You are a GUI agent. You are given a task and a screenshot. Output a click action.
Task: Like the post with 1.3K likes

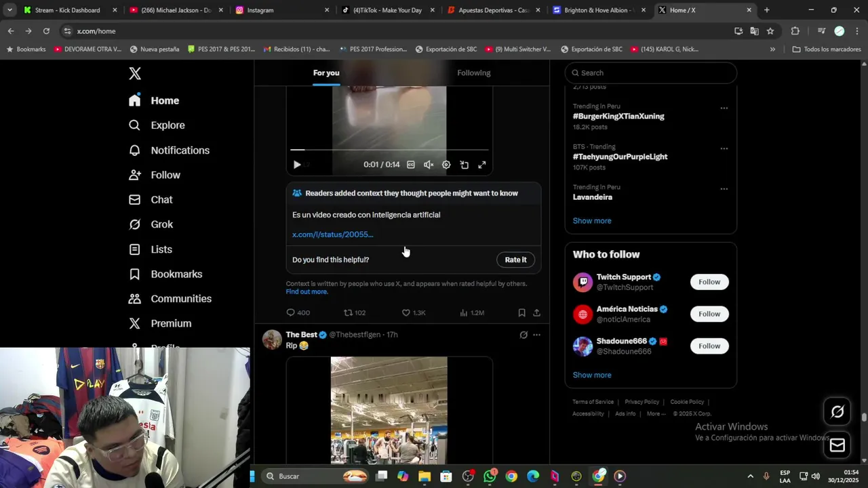click(414, 312)
